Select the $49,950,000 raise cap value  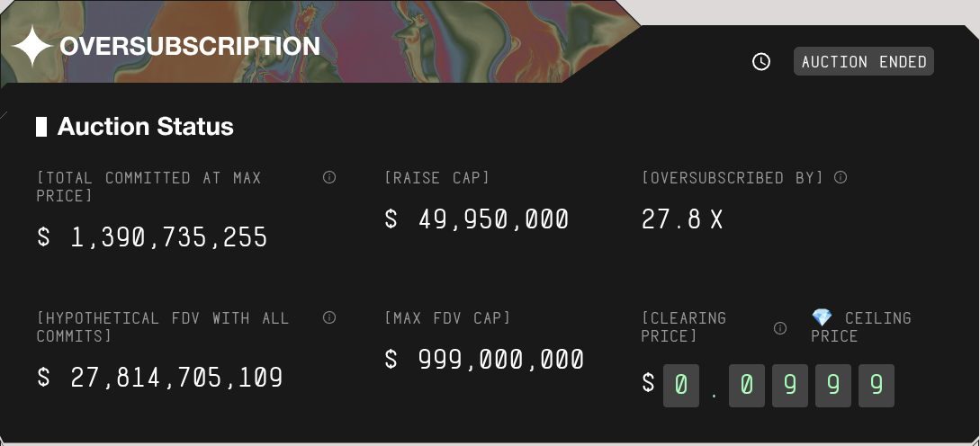click(x=477, y=219)
